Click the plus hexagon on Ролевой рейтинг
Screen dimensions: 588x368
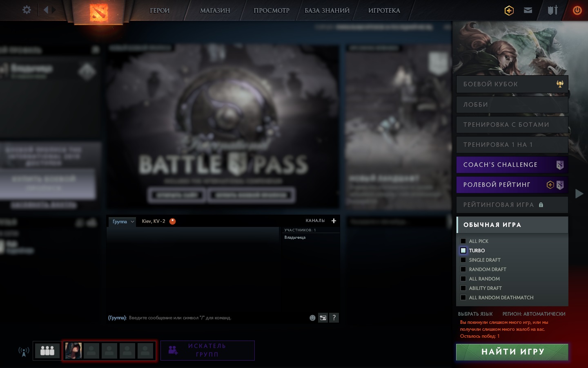click(x=550, y=185)
